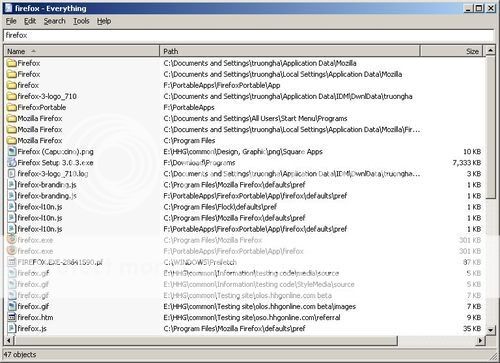Click firefox-branding.js icon in F:\PortableApps path
Screen dimensions: 500x363
(12, 196)
